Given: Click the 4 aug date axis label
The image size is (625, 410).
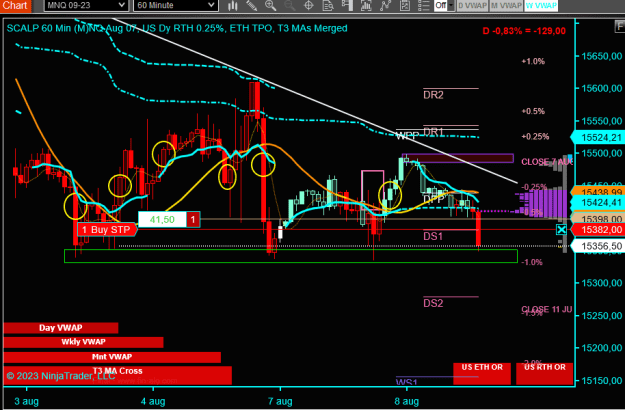Looking at the screenshot, I should pos(153,401).
